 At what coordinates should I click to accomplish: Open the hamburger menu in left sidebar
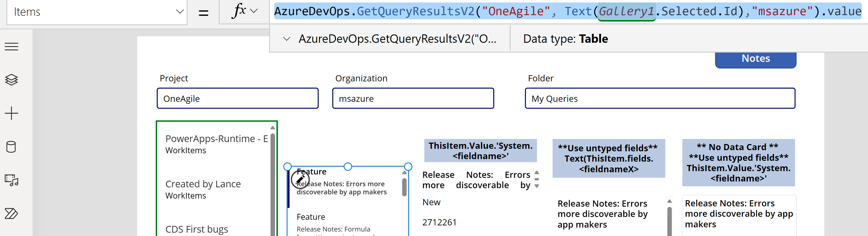[11, 46]
